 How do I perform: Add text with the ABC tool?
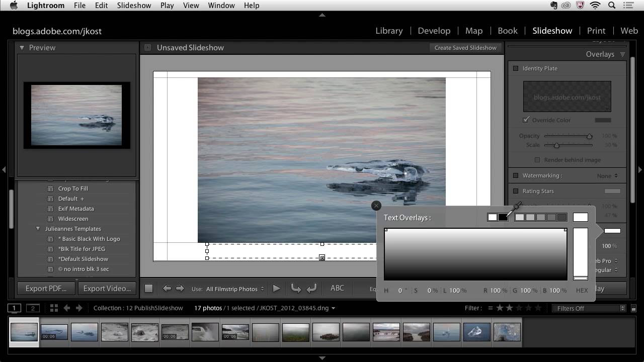(x=337, y=288)
